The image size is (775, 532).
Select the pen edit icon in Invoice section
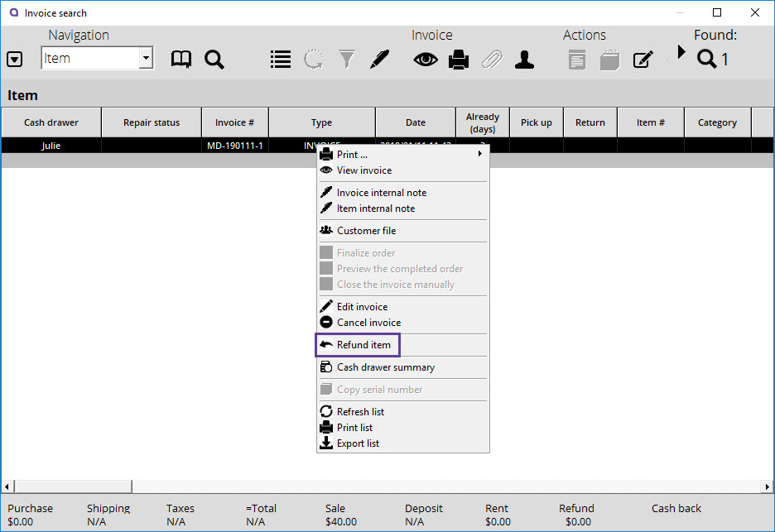click(x=379, y=59)
